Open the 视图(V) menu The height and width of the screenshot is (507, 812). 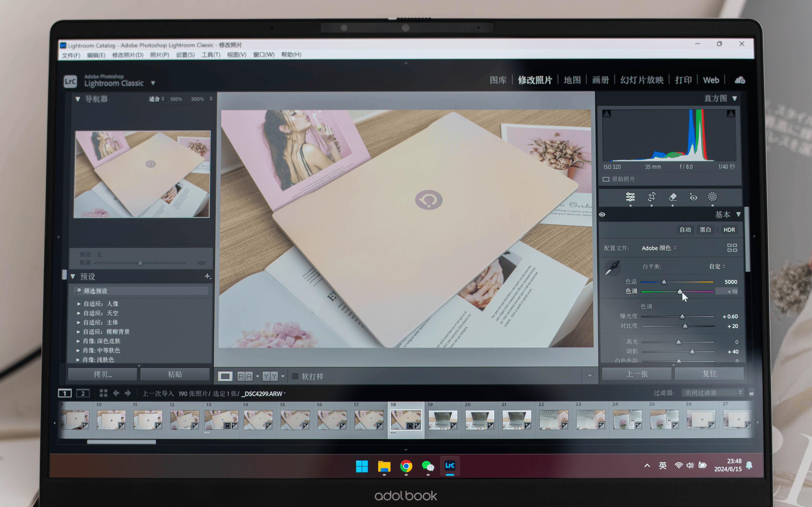point(236,55)
